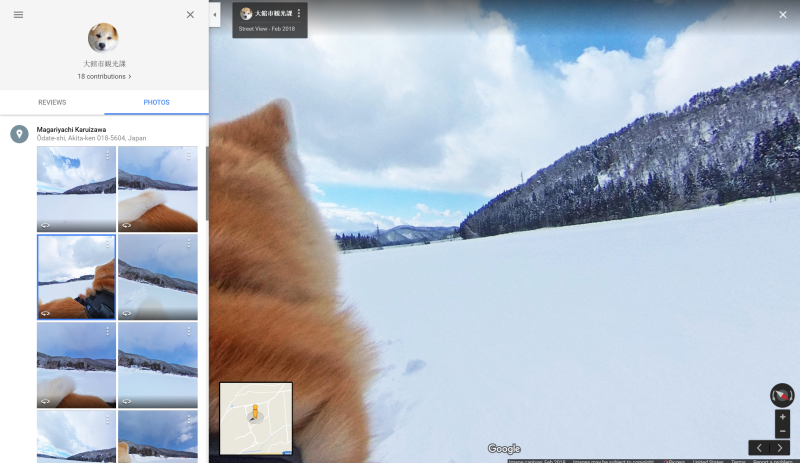
Task: Rotate view clockwise with compass right arc
Action: (x=791, y=396)
